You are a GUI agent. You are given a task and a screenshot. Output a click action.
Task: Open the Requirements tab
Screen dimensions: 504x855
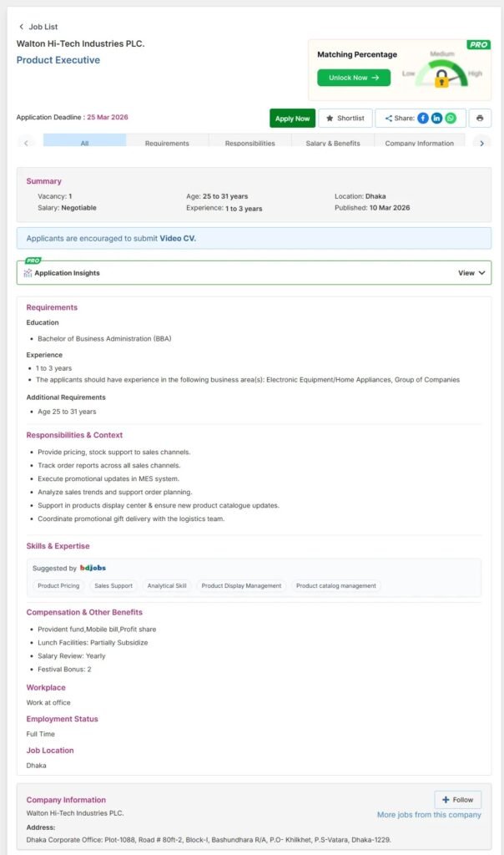(167, 143)
